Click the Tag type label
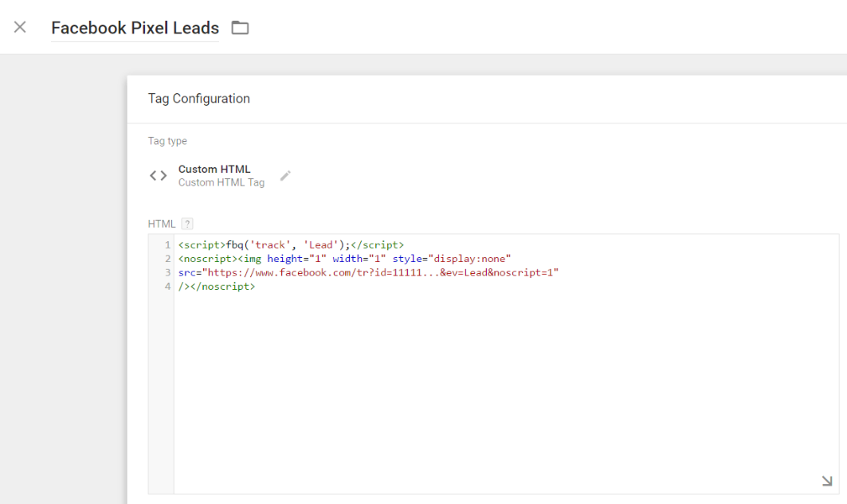Image resolution: width=847 pixels, height=504 pixels. tap(167, 141)
